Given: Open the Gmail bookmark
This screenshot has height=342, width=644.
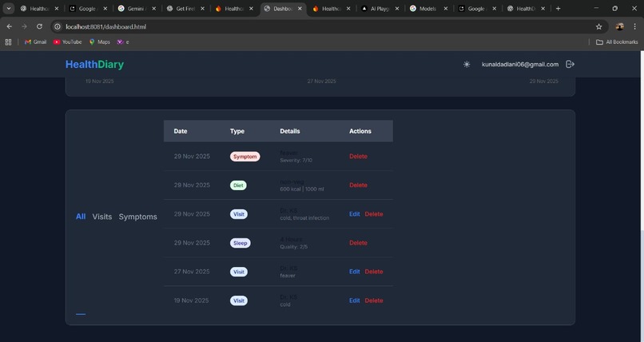Looking at the screenshot, I should click(x=35, y=42).
